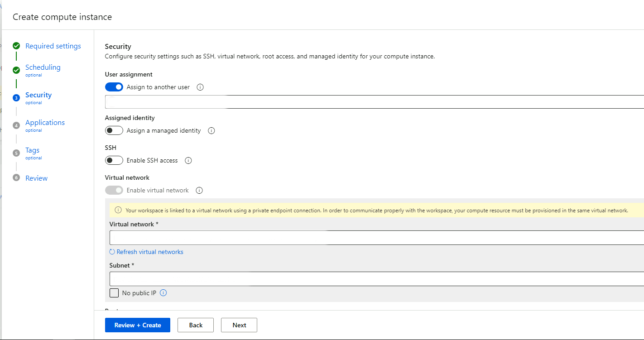644x340 pixels.
Task: Disable the Assign to another user toggle
Action: point(114,87)
